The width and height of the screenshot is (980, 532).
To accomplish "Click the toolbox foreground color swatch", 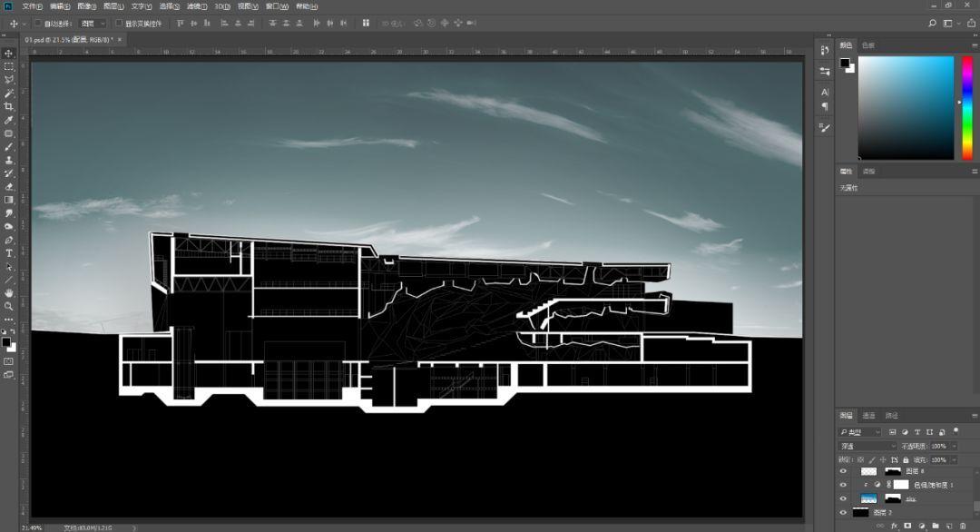I will tap(6, 342).
